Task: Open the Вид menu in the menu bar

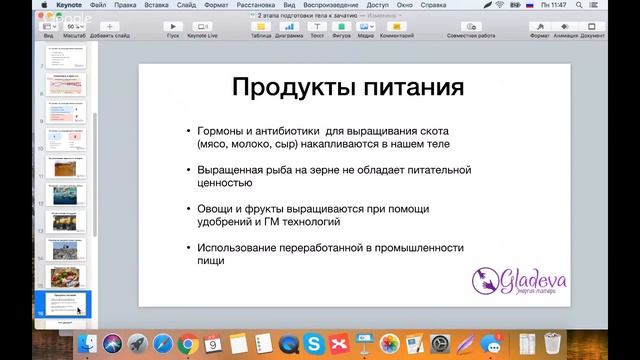Action: [289, 5]
